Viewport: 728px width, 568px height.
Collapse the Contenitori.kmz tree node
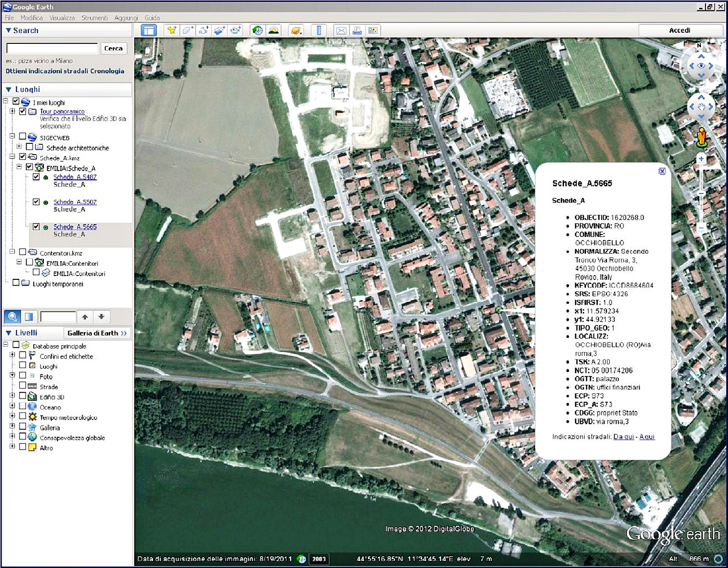pyautogui.click(x=12, y=252)
